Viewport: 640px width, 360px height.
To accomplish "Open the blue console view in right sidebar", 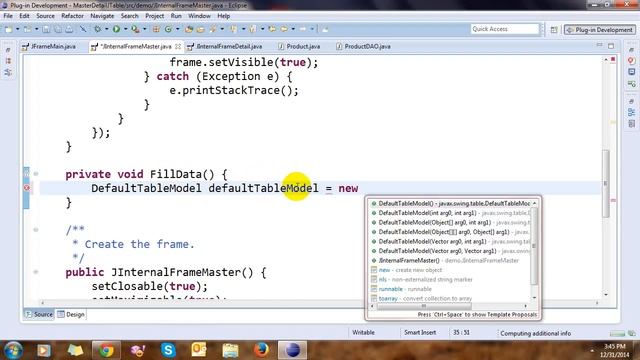I will point(631,72).
